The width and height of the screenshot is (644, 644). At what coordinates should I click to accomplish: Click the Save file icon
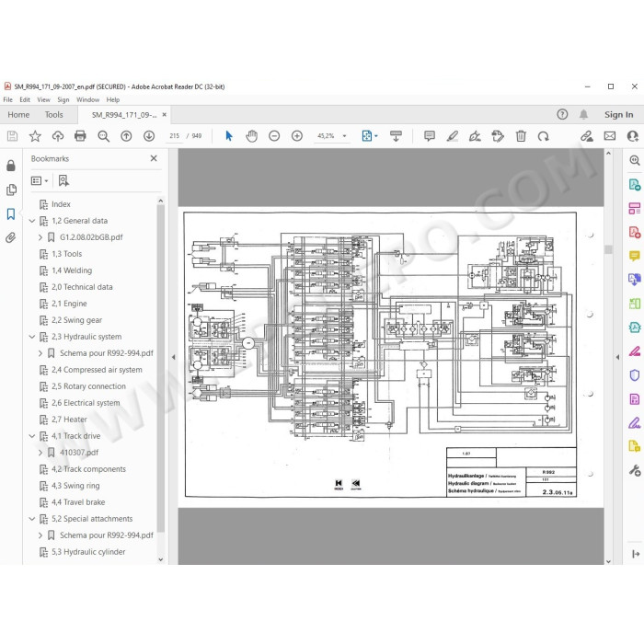pyautogui.click(x=12, y=136)
